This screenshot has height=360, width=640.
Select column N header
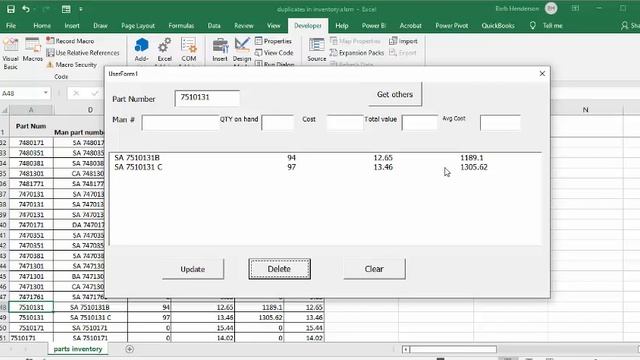(x=585, y=110)
